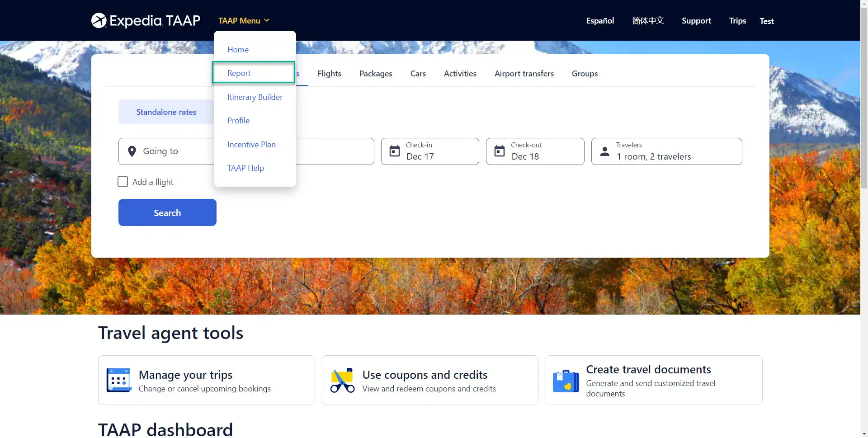Switch to the Flights tab
Screen dimensions: 868x438
pyautogui.click(x=329, y=74)
